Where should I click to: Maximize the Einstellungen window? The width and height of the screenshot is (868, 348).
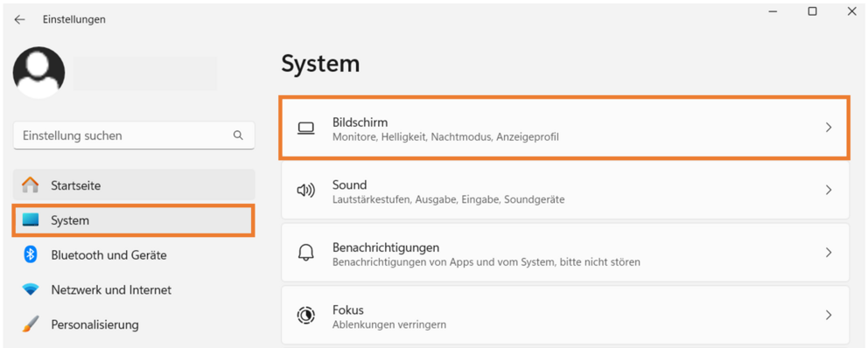pyautogui.click(x=812, y=11)
